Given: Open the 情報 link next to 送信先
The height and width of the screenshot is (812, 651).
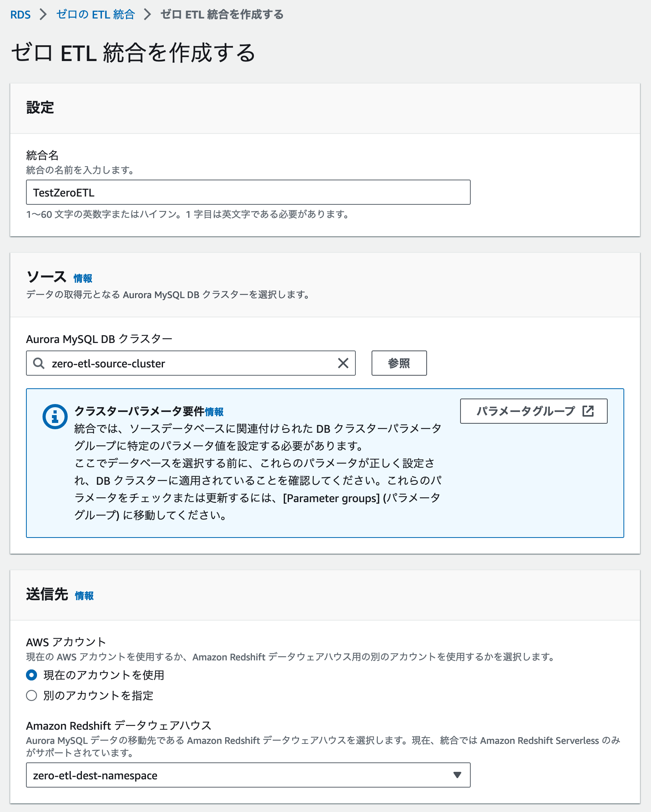Looking at the screenshot, I should pos(84,596).
